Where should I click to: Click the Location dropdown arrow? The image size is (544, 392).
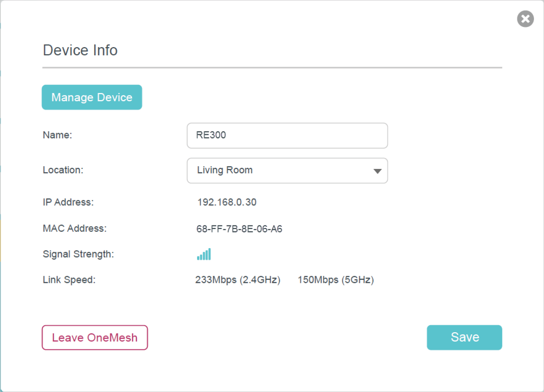tap(377, 171)
